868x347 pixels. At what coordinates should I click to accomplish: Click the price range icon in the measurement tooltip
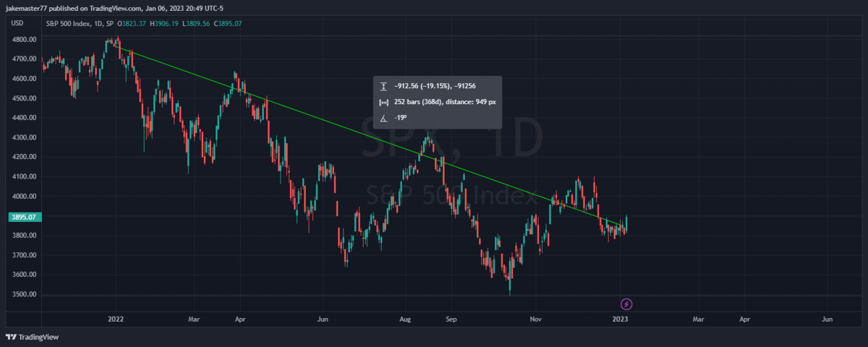[383, 86]
